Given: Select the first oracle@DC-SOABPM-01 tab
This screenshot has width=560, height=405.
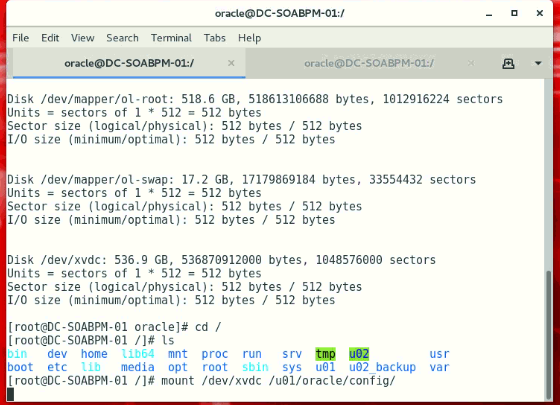Looking at the screenshot, I should [x=129, y=63].
